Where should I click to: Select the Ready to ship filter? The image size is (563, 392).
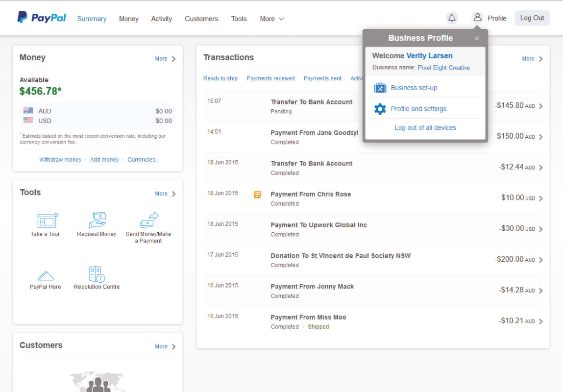[220, 78]
